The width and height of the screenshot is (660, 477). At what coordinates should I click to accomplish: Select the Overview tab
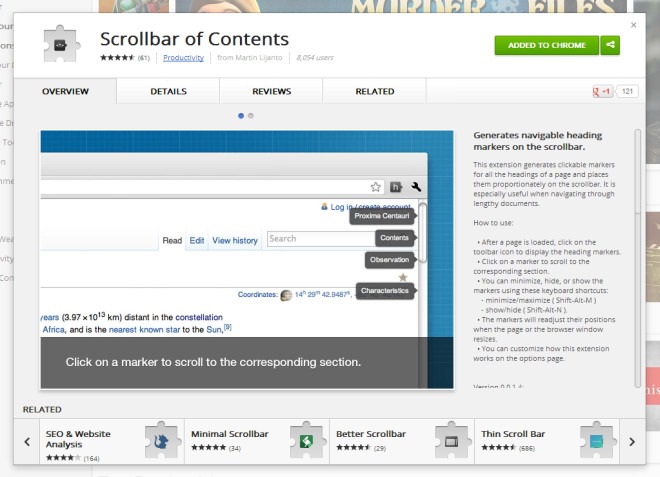point(65,91)
